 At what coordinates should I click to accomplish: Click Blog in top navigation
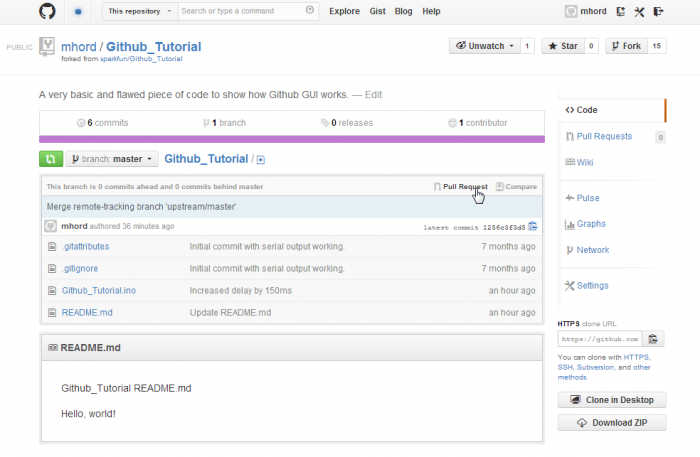403,11
